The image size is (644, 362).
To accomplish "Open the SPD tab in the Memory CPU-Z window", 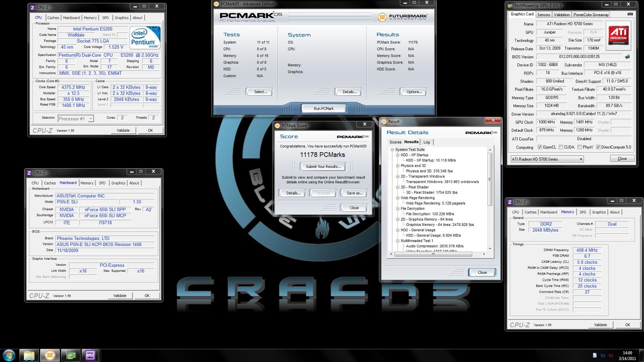I will [583, 212].
